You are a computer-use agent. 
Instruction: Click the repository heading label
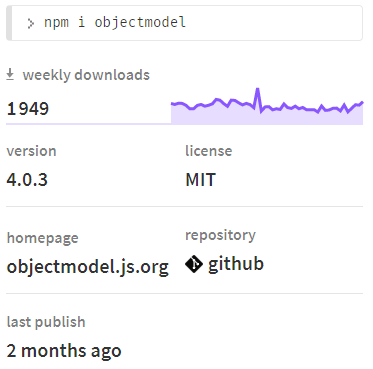pyautogui.click(x=221, y=235)
